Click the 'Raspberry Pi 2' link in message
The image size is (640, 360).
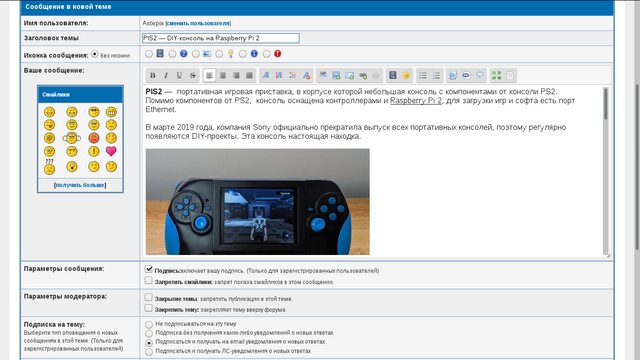[x=416, y=100]
